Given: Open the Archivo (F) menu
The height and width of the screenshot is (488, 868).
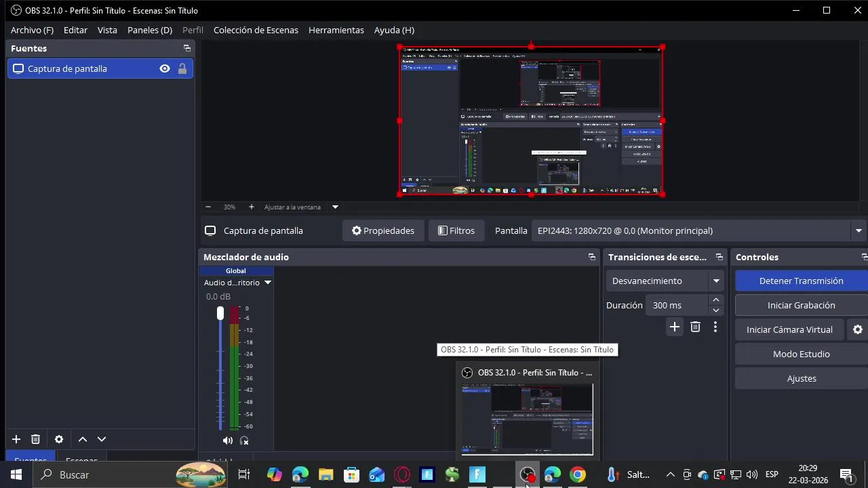Looking at the screenshot, I should tap(32, 30).
